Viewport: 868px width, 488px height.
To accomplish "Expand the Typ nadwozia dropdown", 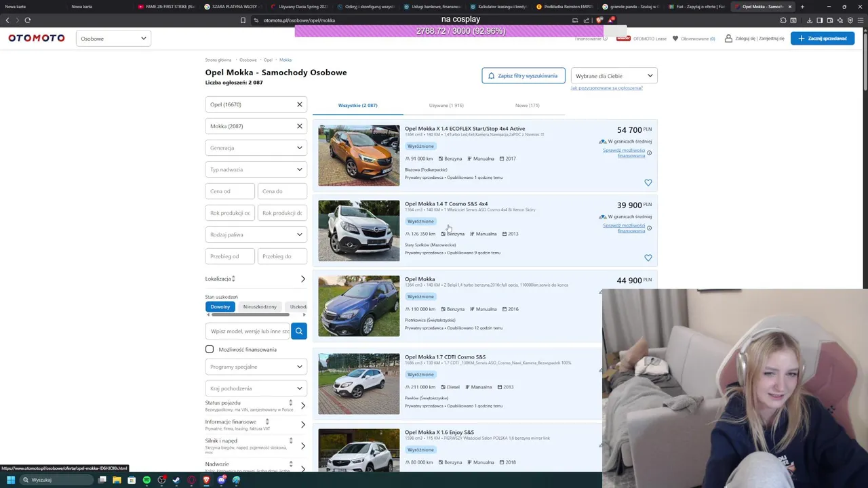I will point(256,169).
